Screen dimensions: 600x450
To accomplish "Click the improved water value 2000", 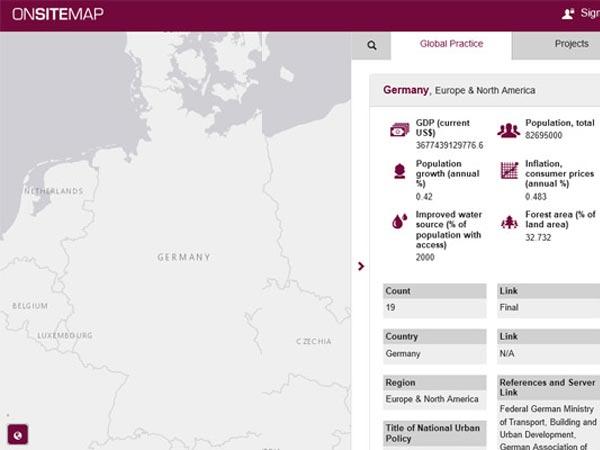I will (x=425, y=258).
